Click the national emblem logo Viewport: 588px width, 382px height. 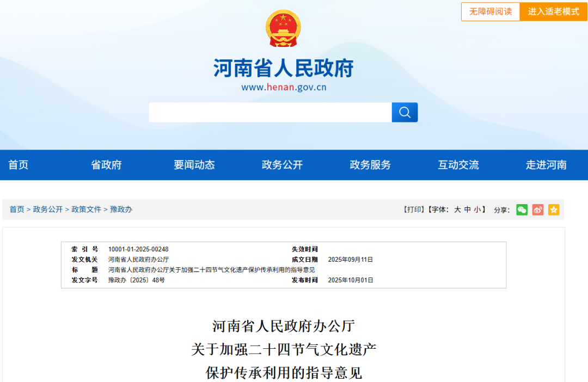(283, 28)
